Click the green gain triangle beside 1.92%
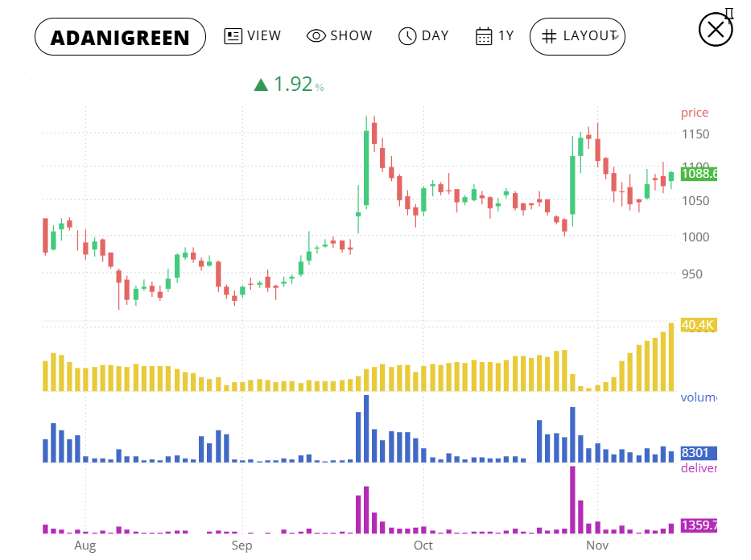Screen dimensions: 751x560 point(262,83)
